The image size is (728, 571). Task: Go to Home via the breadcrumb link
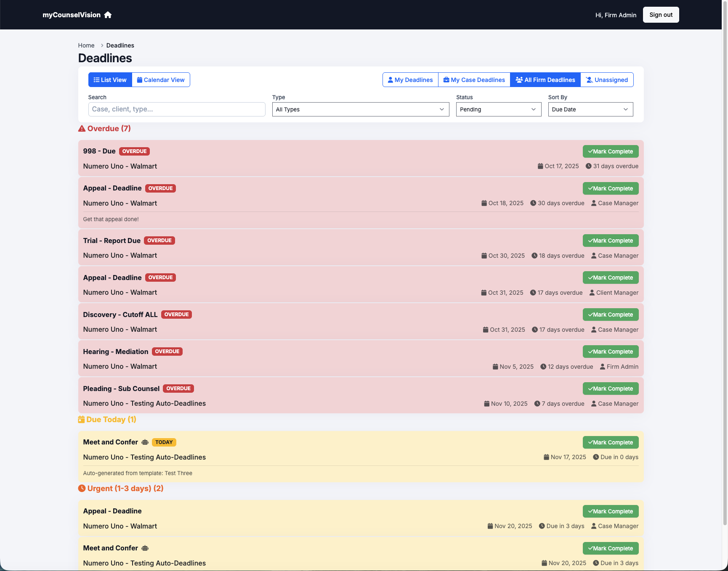coord(86,45)
